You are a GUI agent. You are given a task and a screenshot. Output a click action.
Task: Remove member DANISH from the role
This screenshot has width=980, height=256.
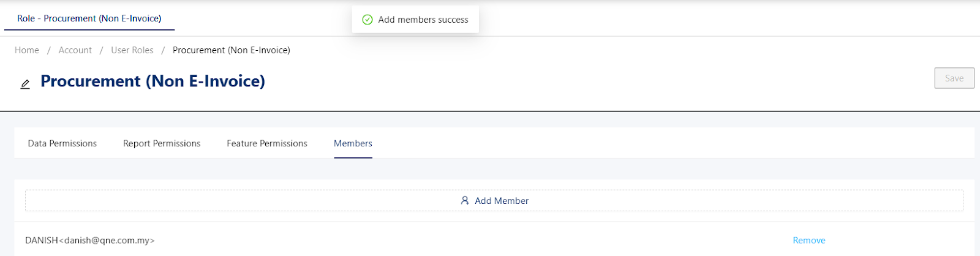tap(809, 240)
